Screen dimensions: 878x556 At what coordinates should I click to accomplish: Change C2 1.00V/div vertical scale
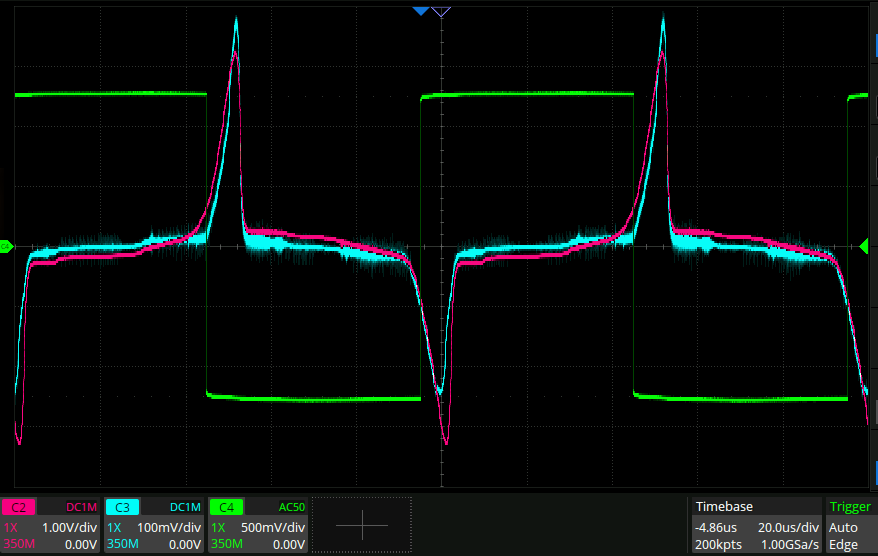point(69,527)
